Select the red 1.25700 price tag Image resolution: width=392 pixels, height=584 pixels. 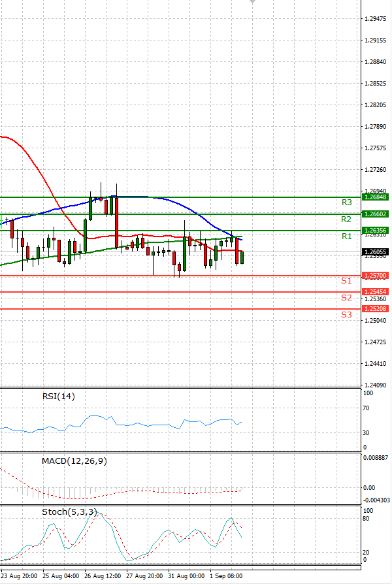pyautogui.click(x=375, y=276)
